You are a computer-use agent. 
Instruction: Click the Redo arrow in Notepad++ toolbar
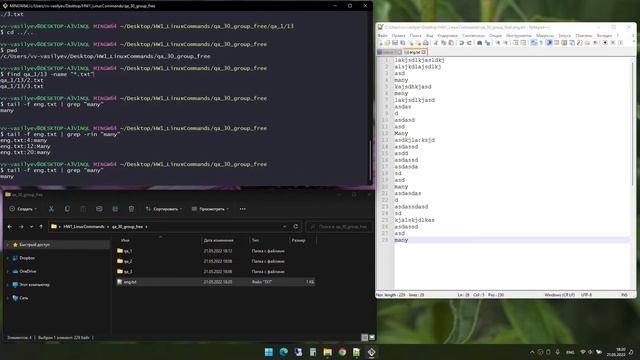click(x=469, y=42)
